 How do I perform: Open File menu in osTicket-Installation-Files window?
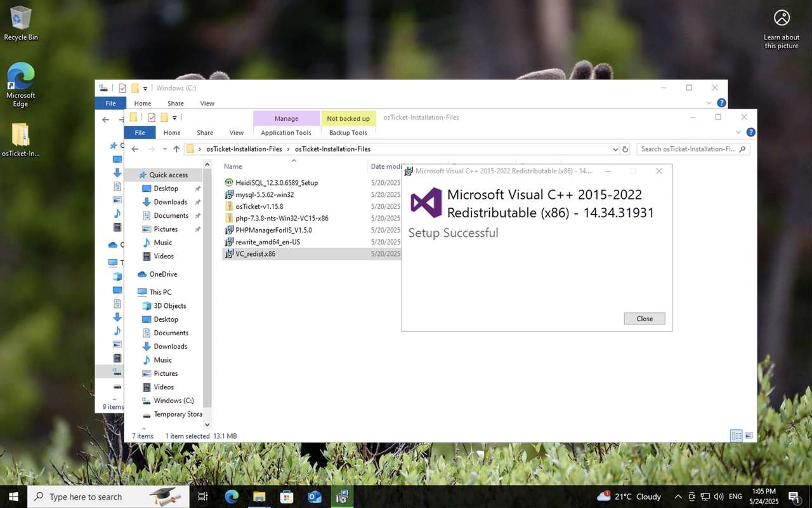tap(140, 133)
